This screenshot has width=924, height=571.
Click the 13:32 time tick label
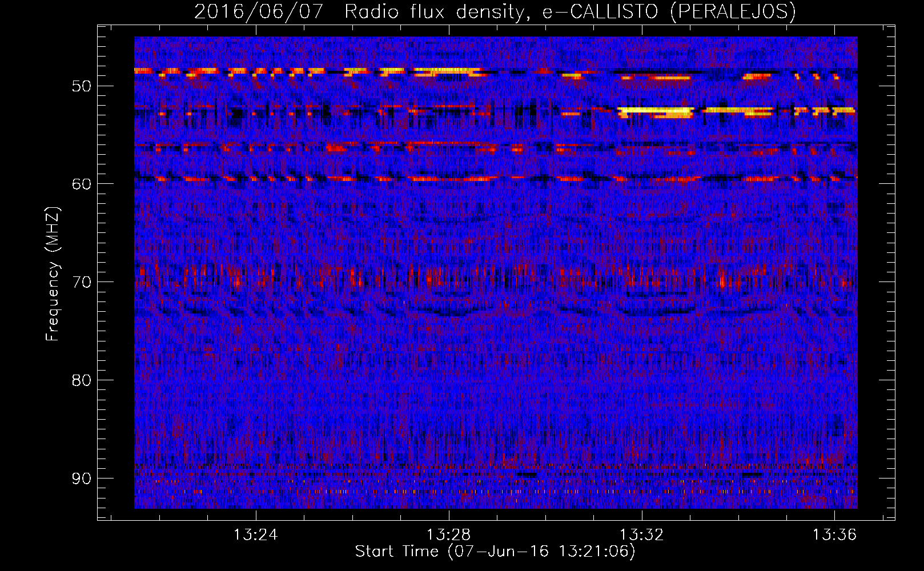click(x=642, y=535)
